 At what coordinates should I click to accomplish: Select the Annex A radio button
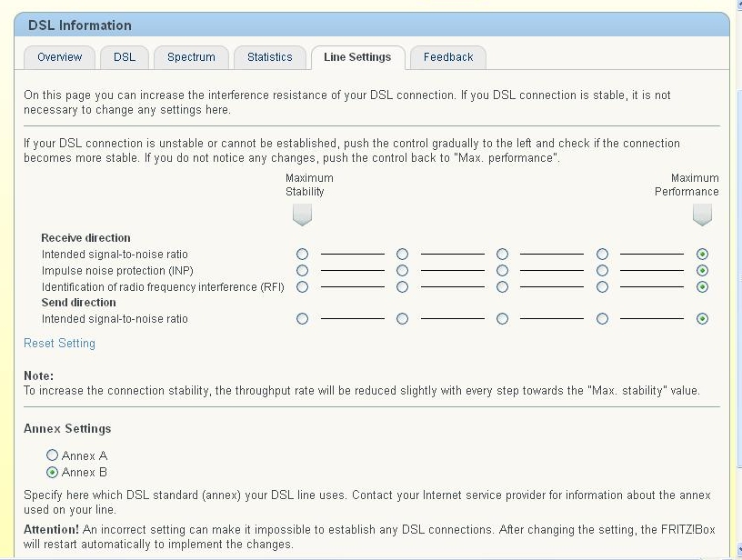pyautogui.click(x=52, y=455)
